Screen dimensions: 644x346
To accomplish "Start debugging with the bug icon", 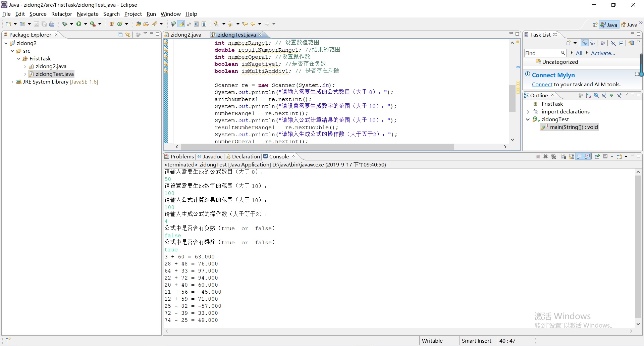I will pos(65,24).
